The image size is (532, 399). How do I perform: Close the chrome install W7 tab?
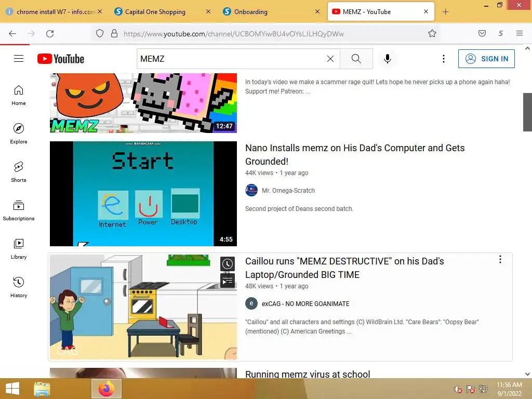pos(100,11)
